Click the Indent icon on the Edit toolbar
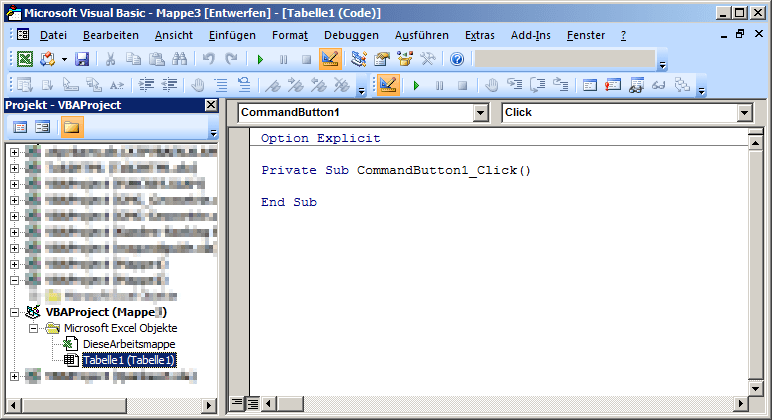 tap(146, 86)
